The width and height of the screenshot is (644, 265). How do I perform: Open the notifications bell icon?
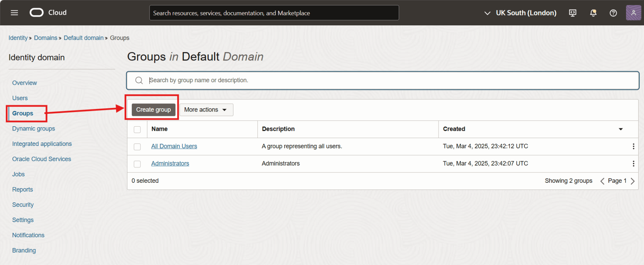pos(593,13)
